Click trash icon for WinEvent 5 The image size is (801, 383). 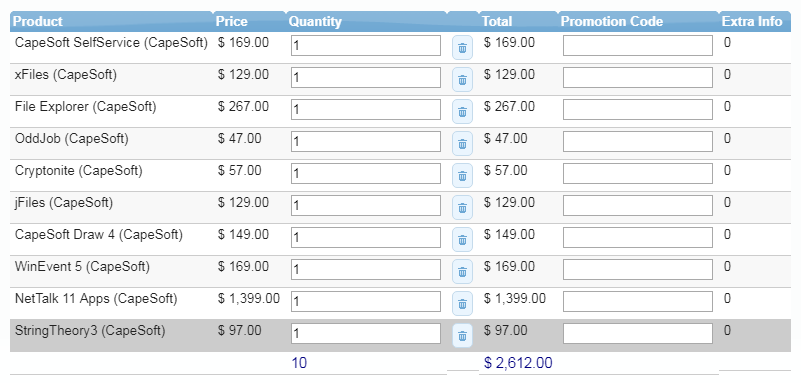coord(462,272)
